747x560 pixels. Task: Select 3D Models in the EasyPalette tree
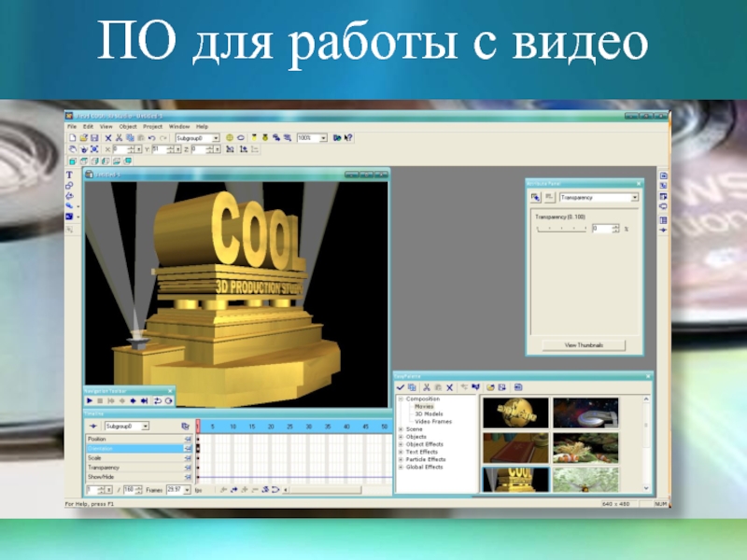pos(429,413)
